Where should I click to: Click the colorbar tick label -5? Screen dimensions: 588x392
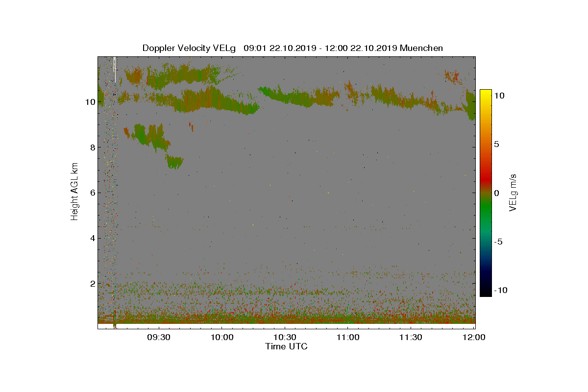tap(498, 242)
